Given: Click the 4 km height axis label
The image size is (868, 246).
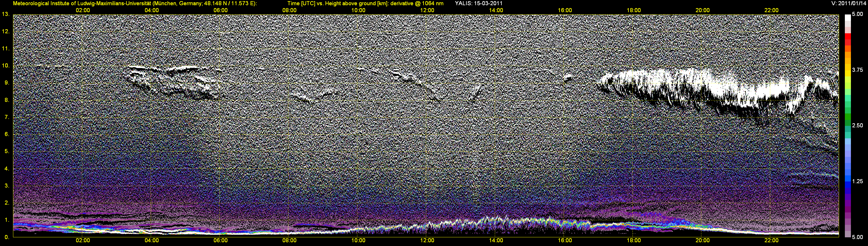Looking at the screenshot, I should click(7, 168).
